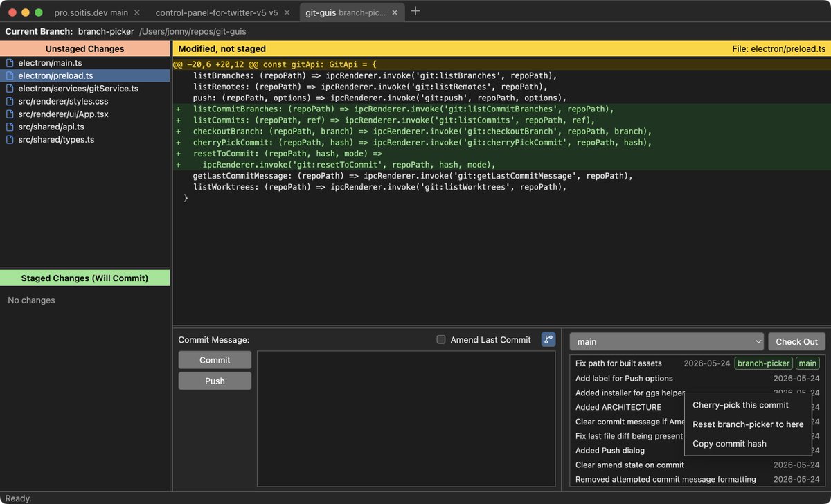
Task: Click the repository path /Users/jonny/repos/git-guis
Action: 193,31
